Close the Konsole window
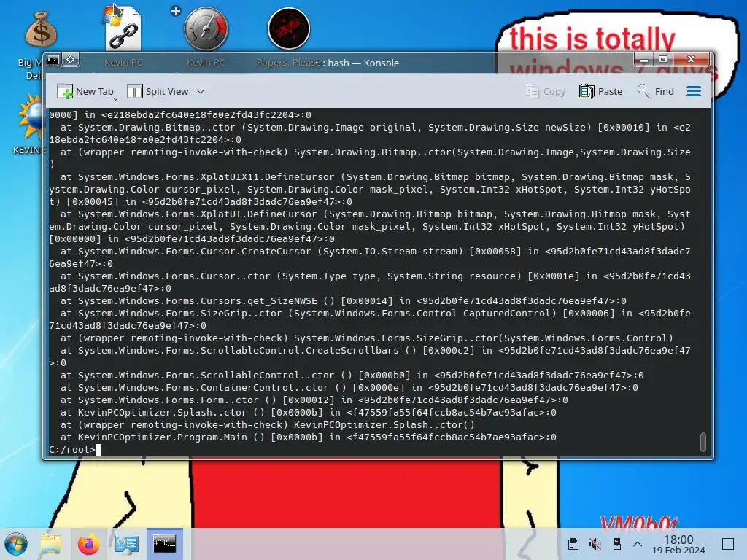 pos(691,60)
